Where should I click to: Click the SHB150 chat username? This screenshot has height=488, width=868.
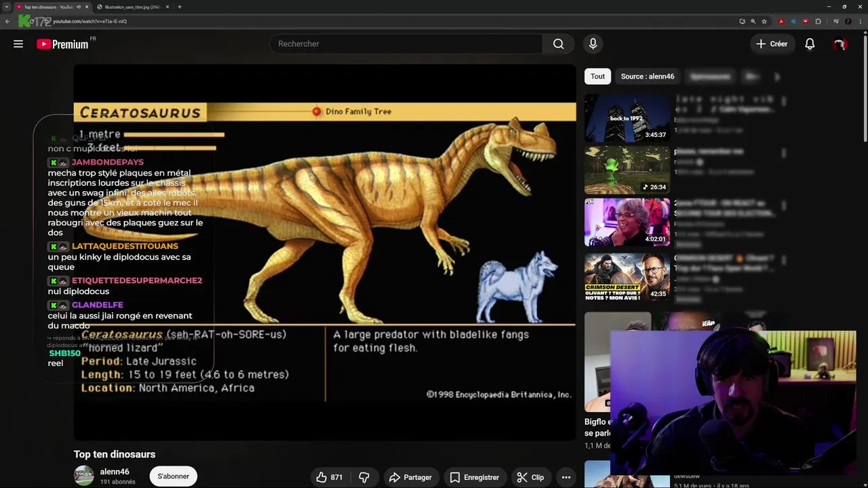pyautogui.click(x=65, y=354)
